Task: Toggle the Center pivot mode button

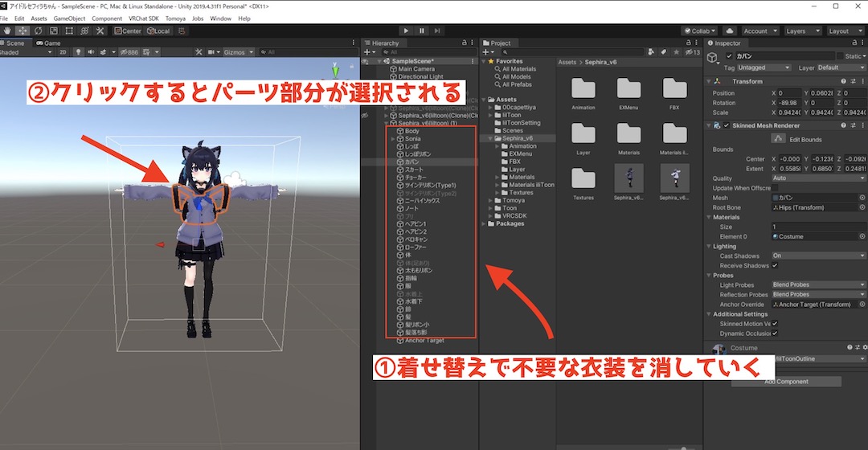Action: 128,31
